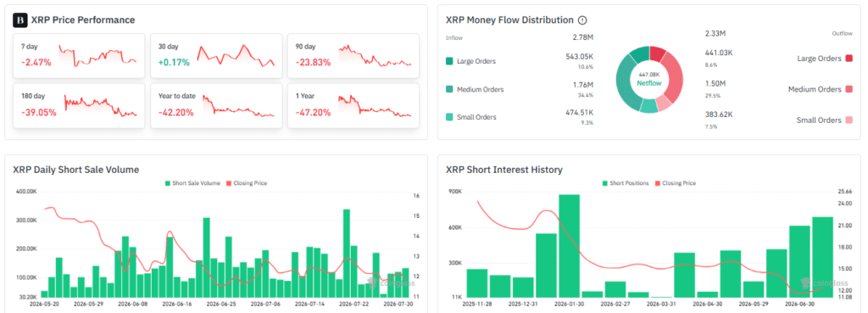This screenshot has height=313, width=868.
Task: Click the 543.05K large orders inflow value
Action: click(580, 57)
